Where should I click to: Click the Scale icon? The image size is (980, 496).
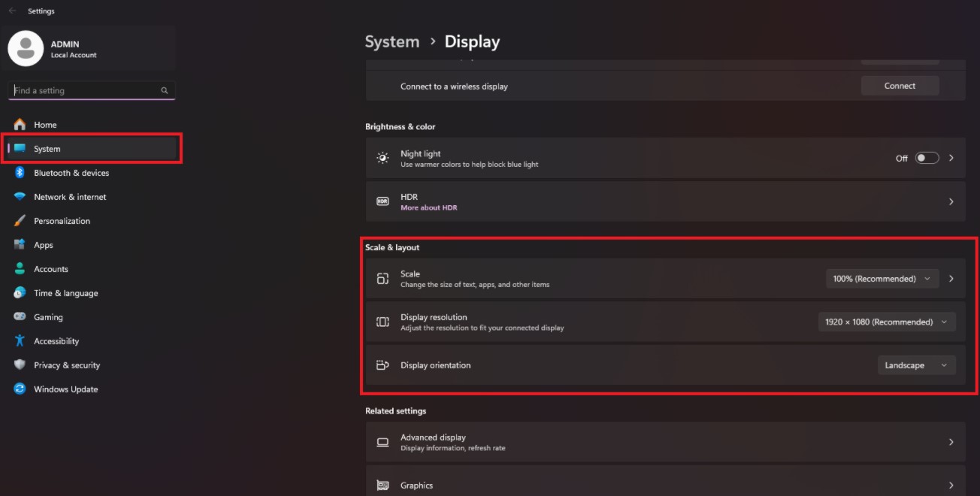[383, 279]
